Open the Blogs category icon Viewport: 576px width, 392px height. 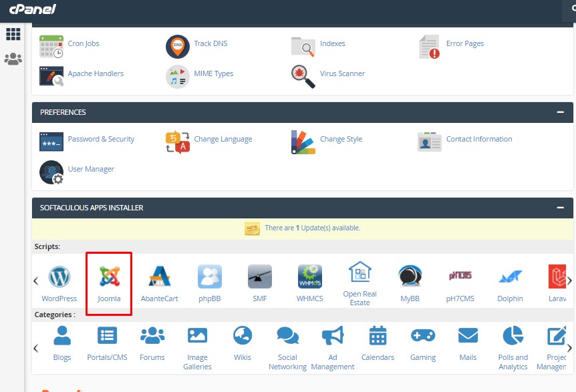pyautogui.click(x=62, y=335)
